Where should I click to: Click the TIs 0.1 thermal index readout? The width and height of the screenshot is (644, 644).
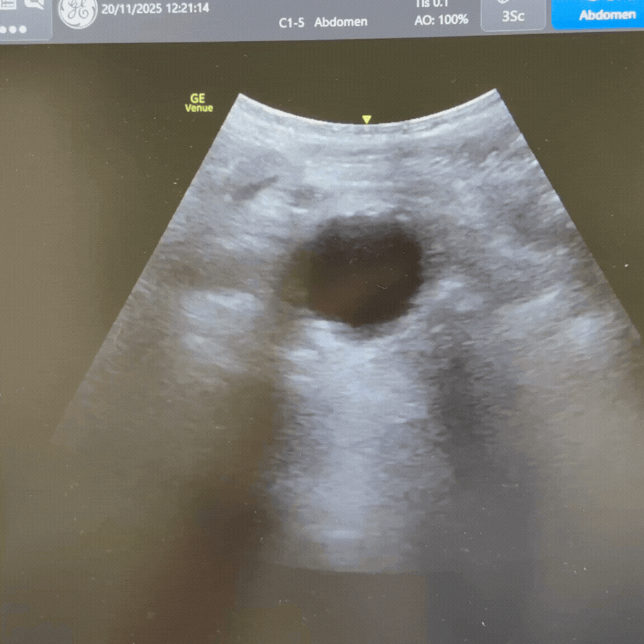tap(433, 4)
